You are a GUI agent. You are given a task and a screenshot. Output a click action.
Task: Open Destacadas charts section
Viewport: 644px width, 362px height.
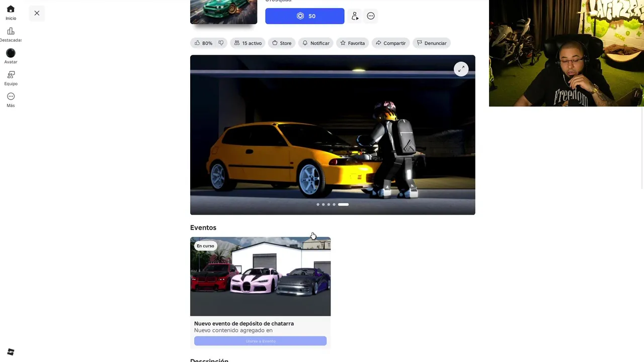point(11,35)
